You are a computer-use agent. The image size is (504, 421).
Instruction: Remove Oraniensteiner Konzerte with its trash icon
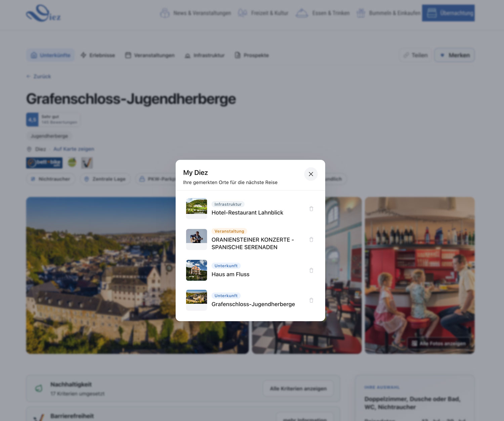(311, 240)
